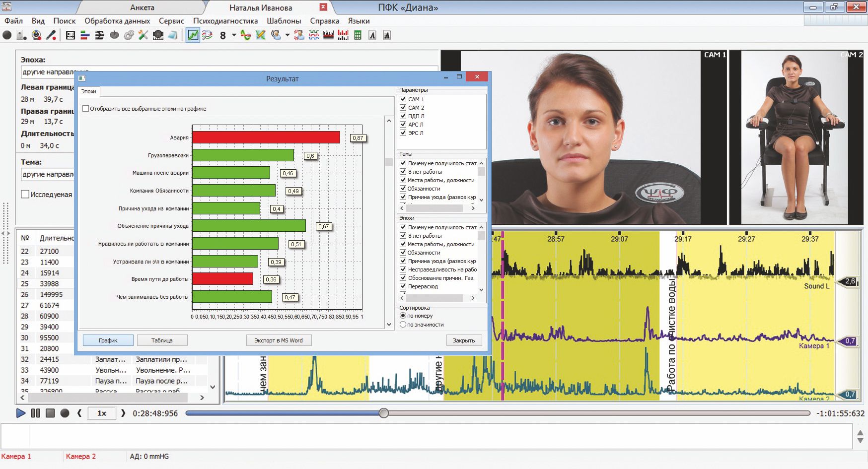The width and height of the screenshot is (868, 469).
Task: Click the chart with pencil icon
Action: click(x=260, y=35)
